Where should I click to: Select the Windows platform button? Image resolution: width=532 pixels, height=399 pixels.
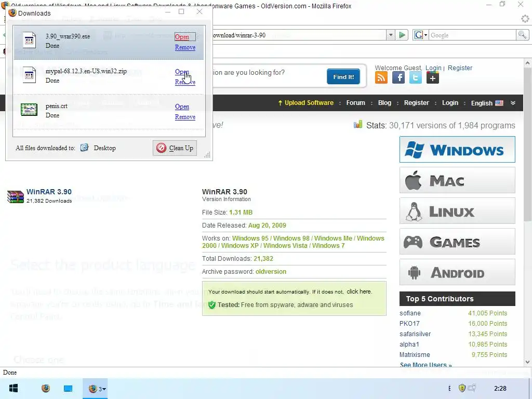[457, 149]
